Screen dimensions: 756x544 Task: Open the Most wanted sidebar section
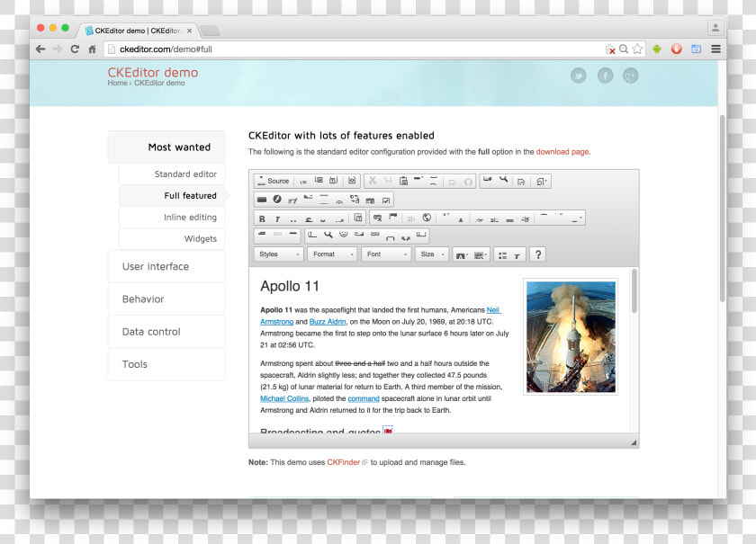(166, 147)
